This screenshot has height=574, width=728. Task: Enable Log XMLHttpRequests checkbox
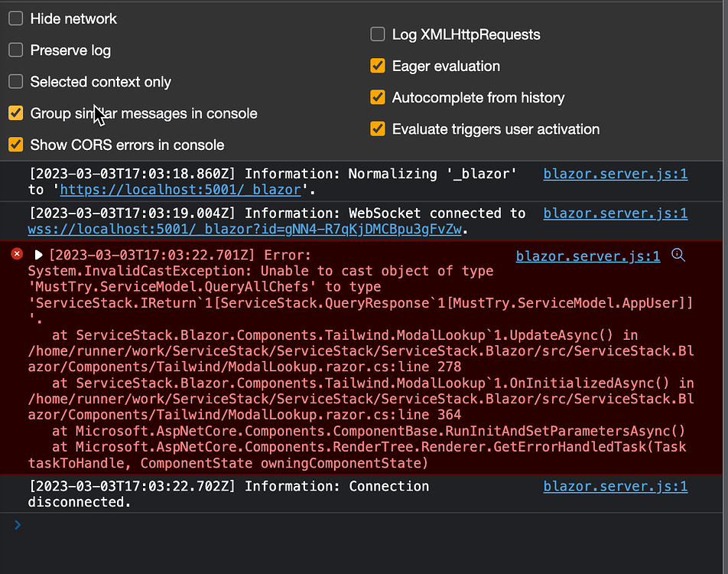[378, 34]
